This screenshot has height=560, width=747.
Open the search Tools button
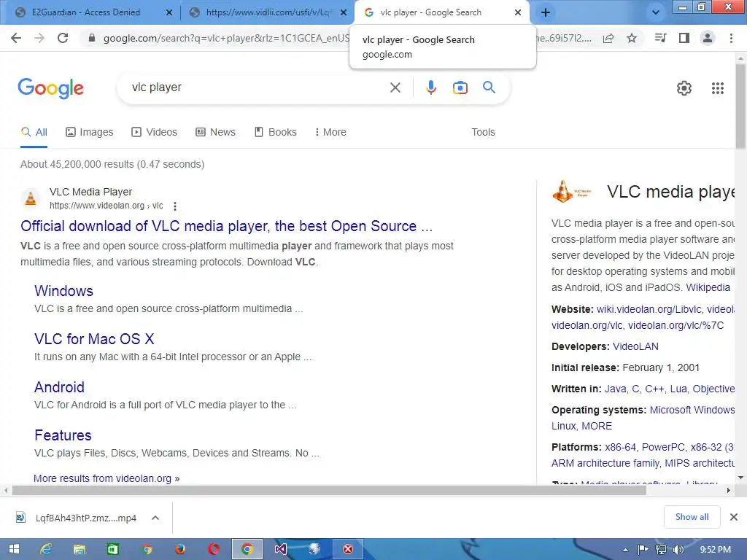(483, 132)
